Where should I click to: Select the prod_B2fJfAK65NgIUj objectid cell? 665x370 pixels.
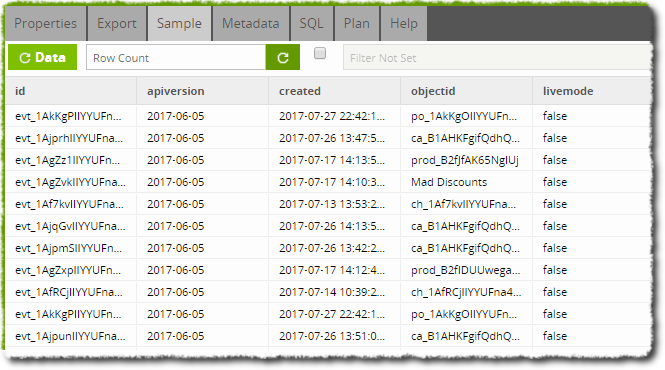[467, 160]
